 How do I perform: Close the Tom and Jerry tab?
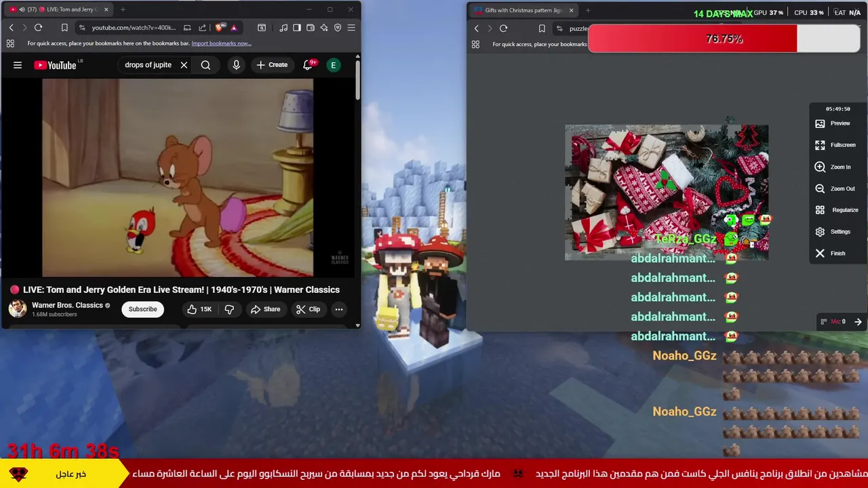point(106,9)
